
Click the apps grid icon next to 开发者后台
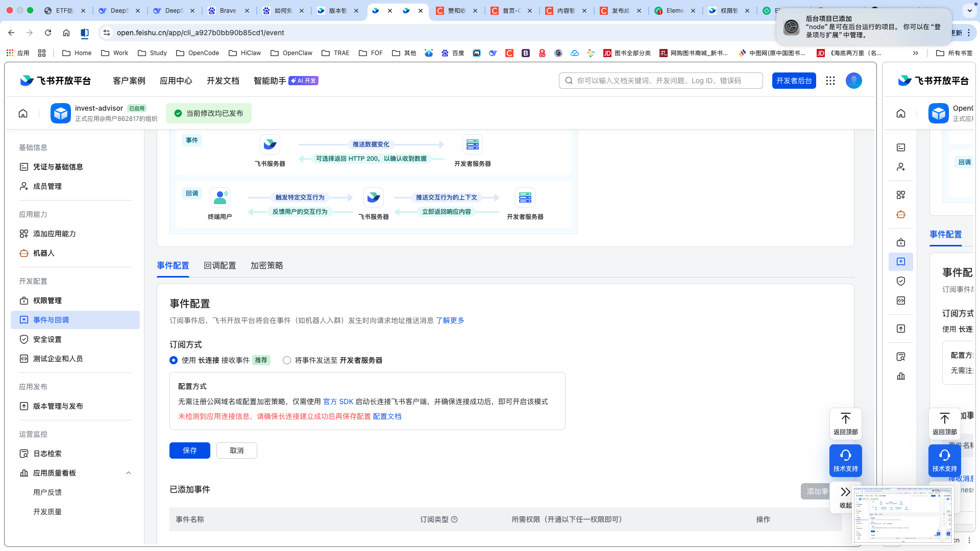[x=830, y=80]
